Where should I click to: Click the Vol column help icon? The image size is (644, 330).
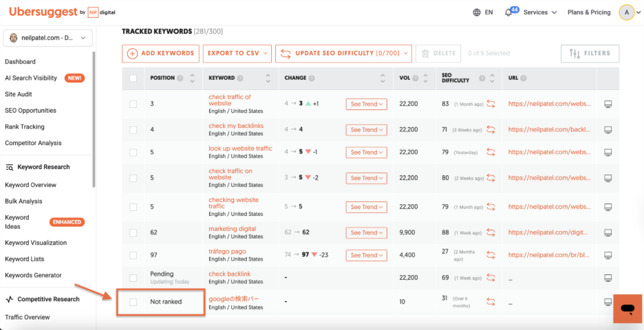coord(416,78)
